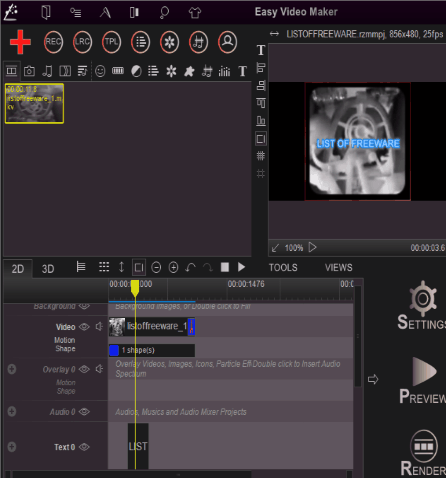The width and height of the screenshot is (446, 478).
Task: Click the circular list icon button
Action: [x=140, y=42]
